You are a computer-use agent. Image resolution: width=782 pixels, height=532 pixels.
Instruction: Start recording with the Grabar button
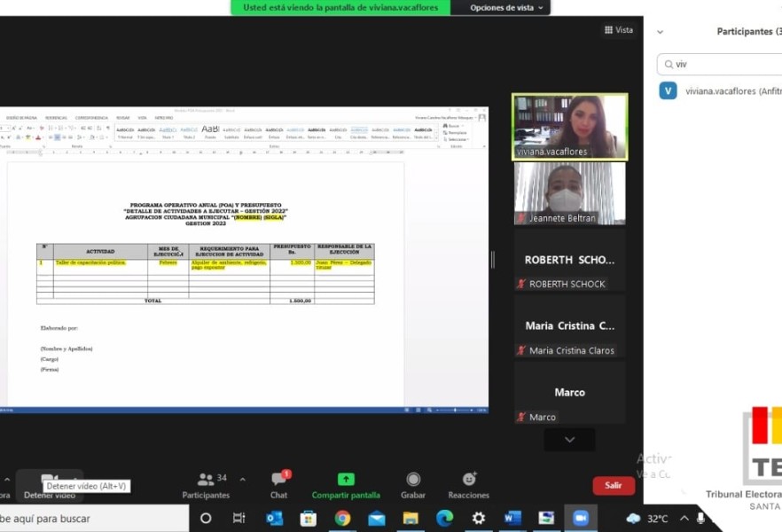[x=413, y=480]
